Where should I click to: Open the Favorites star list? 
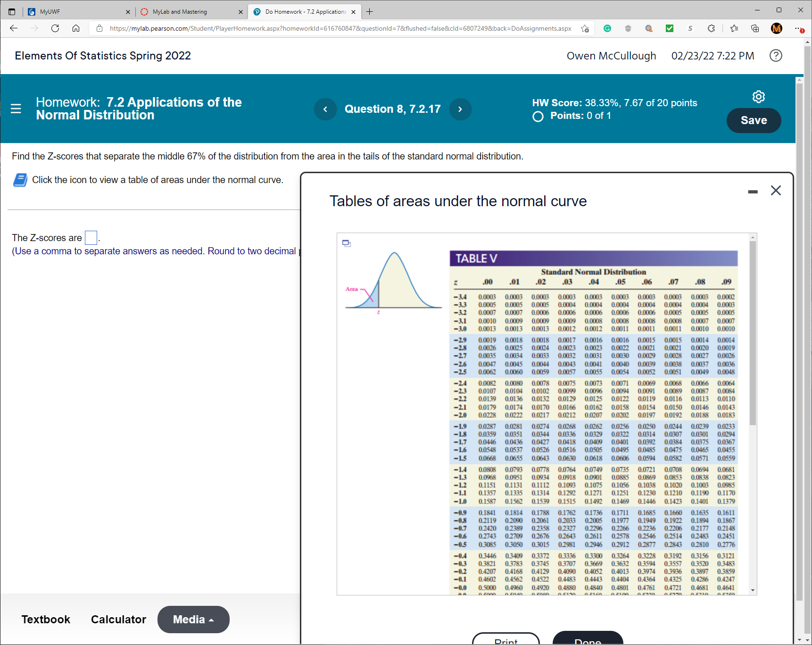(734, 28)
